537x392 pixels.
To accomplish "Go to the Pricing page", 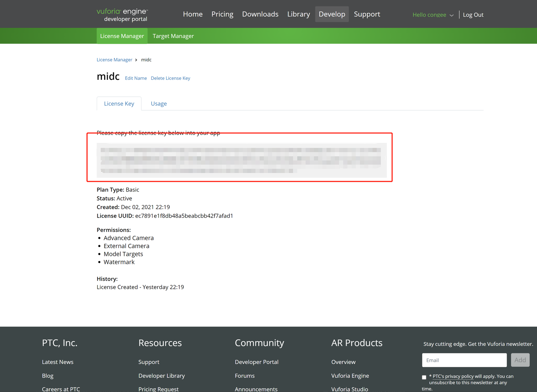I will (x=222, y=14).
